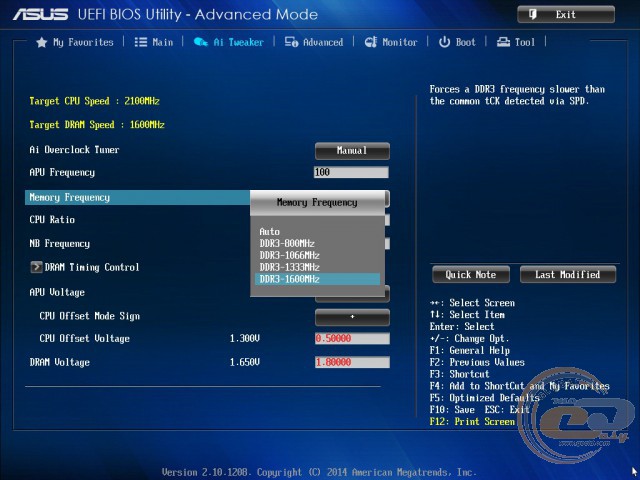
Task: Select DDR3-800MHz option
Action: 287,243
